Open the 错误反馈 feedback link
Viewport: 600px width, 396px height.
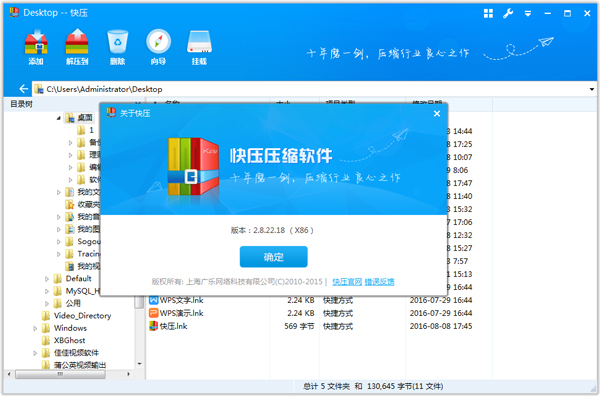tap(379, 282)
